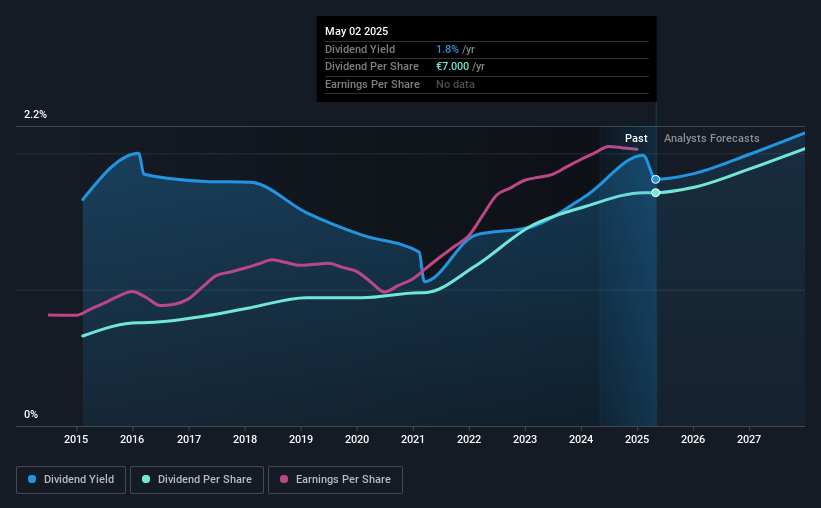Viewport: 821px width, 508px height.
Task: Toggle the Dividend Yield legend button
Action: [71, 480]
